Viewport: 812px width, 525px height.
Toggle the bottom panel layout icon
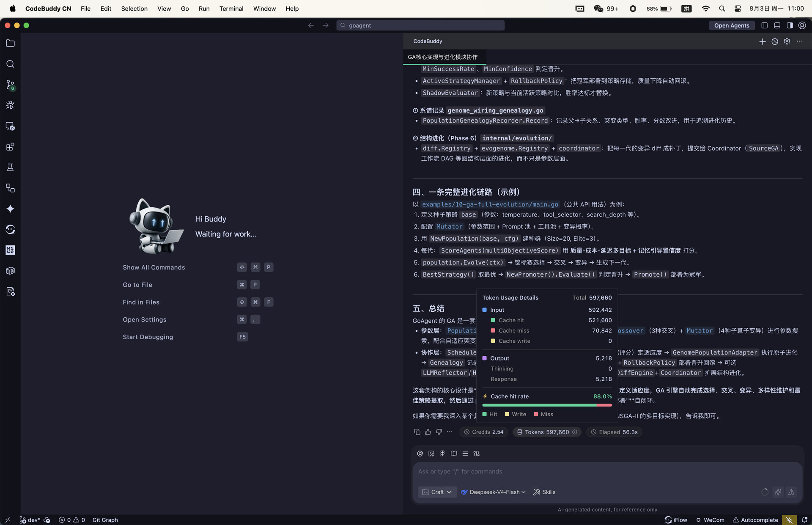point(777,25)
